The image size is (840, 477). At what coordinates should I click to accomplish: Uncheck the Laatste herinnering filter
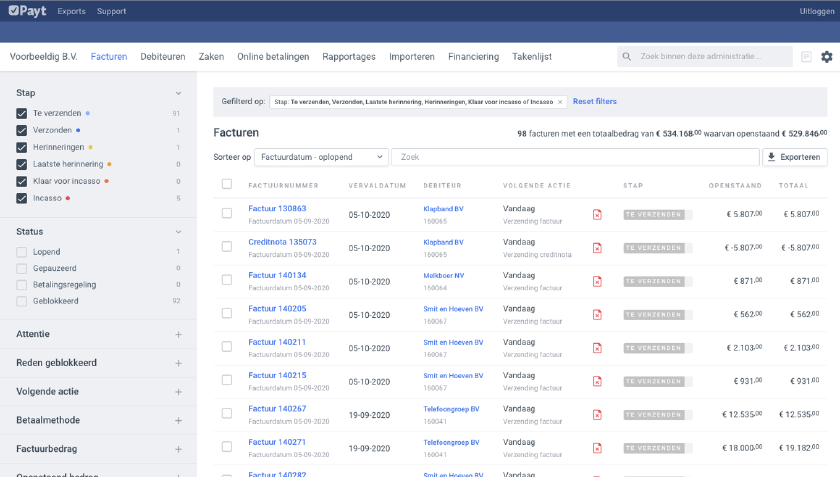point(21,164)
